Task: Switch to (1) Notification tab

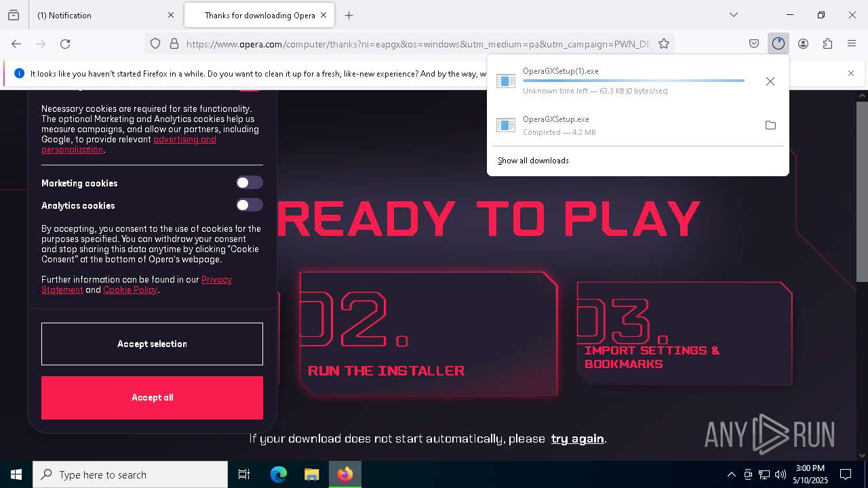Action: (104, 15)
